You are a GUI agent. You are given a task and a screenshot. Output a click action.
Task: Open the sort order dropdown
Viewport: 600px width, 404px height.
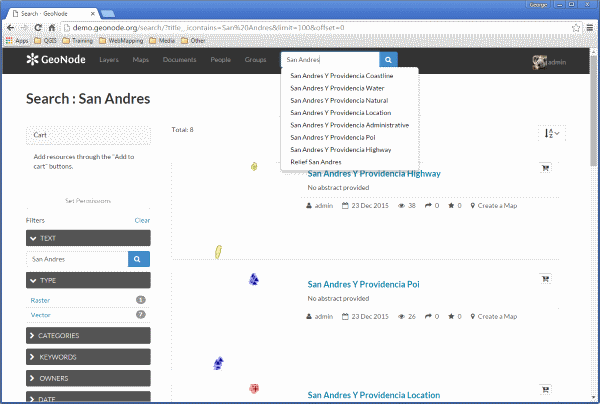pos(551,133)
